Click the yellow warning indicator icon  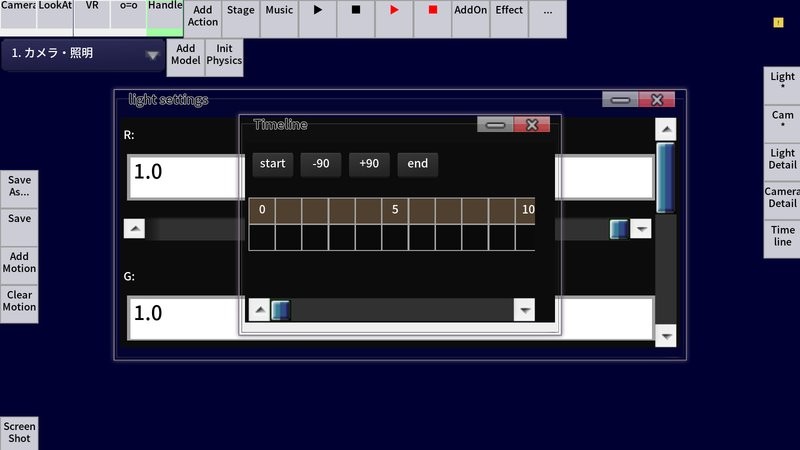(778, 22)
